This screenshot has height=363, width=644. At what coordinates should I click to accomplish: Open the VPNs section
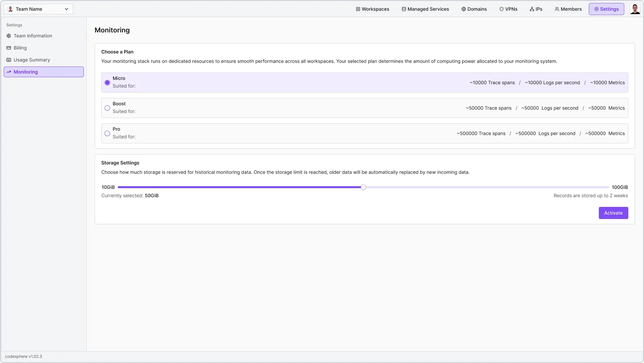[509, 9]
